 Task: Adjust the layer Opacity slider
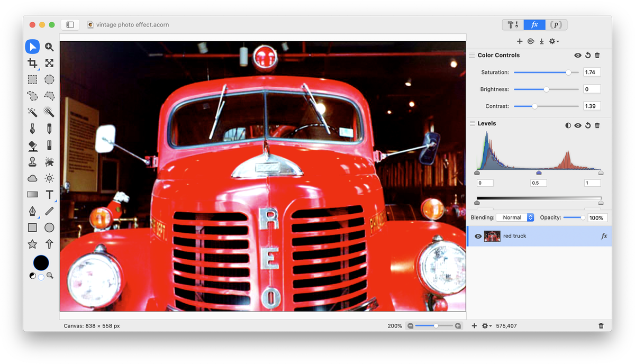(574, 217)
